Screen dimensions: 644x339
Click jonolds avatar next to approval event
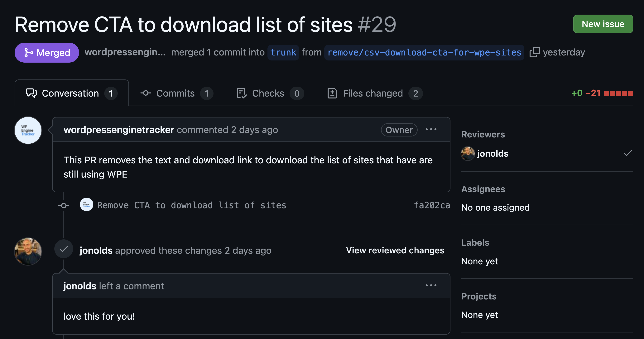[28, 251]
